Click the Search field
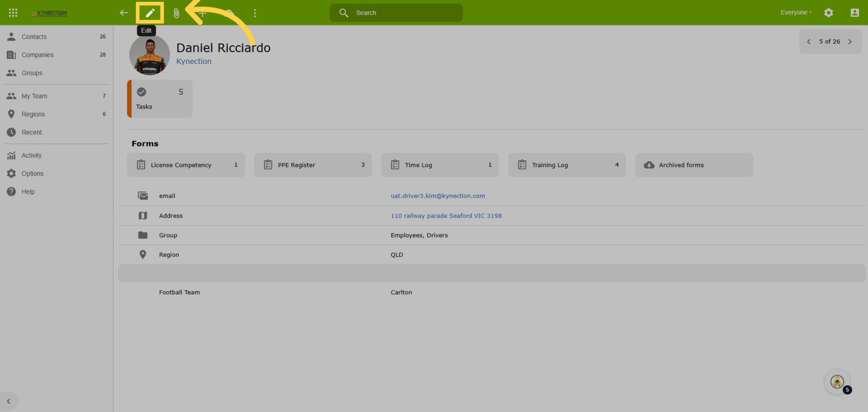 pos(396,13)
